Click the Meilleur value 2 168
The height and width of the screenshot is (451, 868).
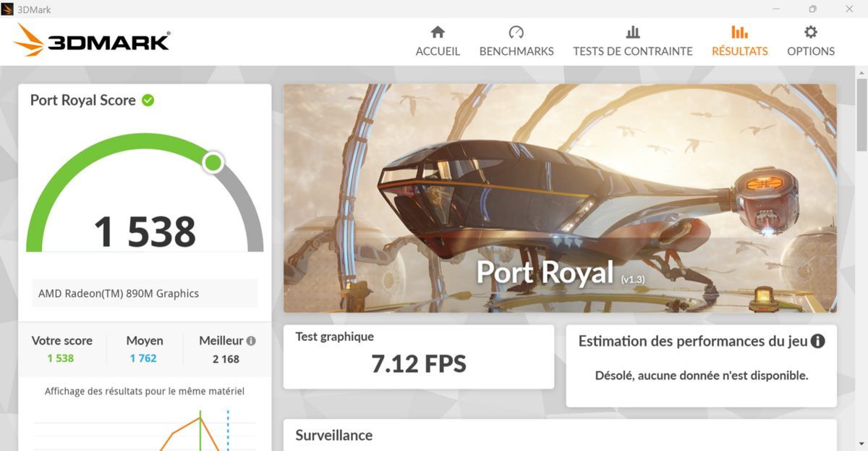click(226, 359)
